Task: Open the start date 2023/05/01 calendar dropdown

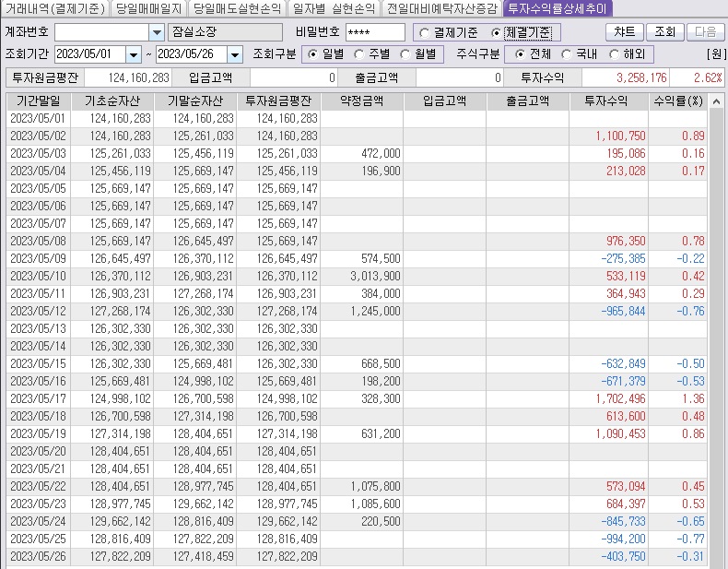Action: [x=134, y=54]
